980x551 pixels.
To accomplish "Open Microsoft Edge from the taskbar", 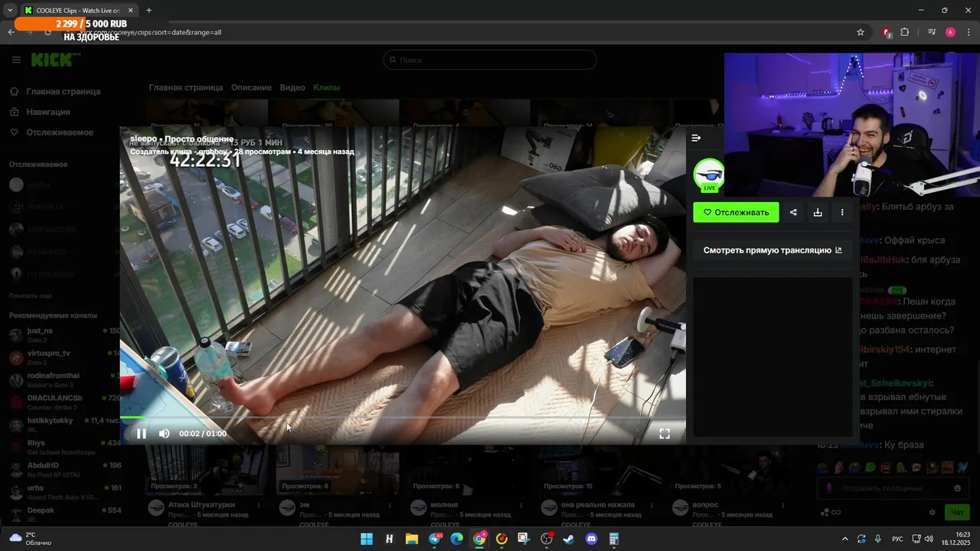I will coord(457,539).
